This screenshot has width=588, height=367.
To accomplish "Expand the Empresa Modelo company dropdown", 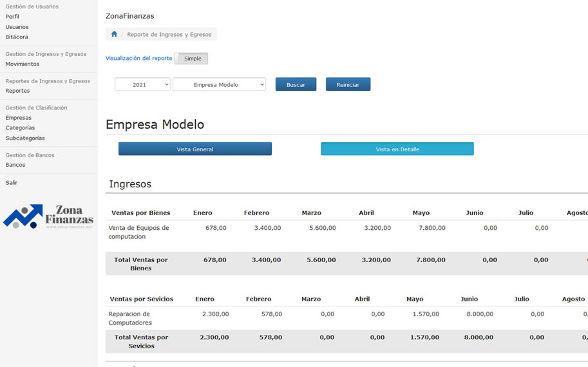I will coord(219,84).
